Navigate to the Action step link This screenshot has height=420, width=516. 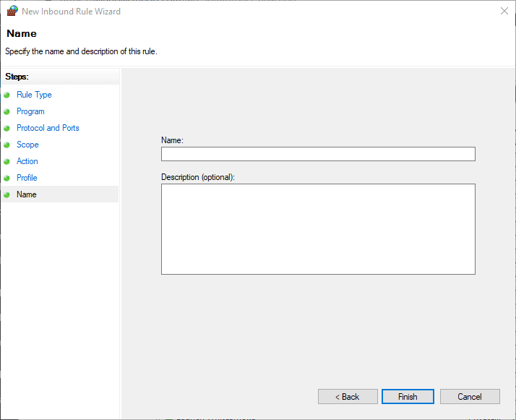pos(27,161)
